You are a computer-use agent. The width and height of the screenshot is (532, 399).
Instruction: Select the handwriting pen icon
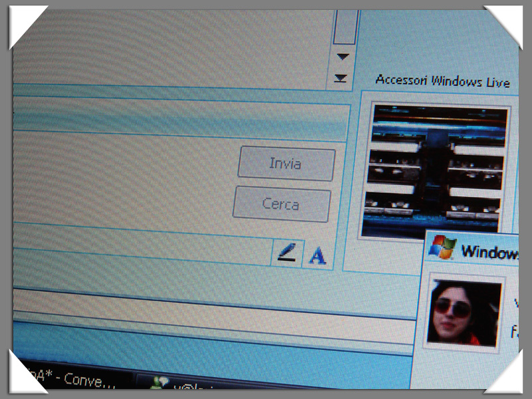click(x=287, y=253)
